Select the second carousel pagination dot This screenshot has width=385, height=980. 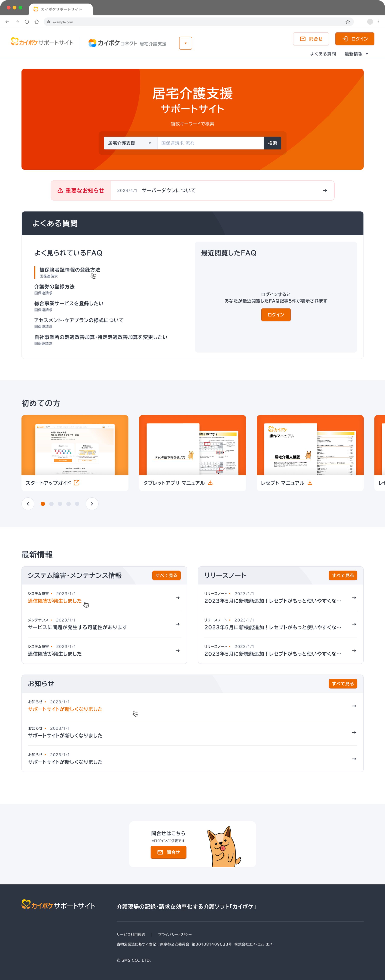51,504
